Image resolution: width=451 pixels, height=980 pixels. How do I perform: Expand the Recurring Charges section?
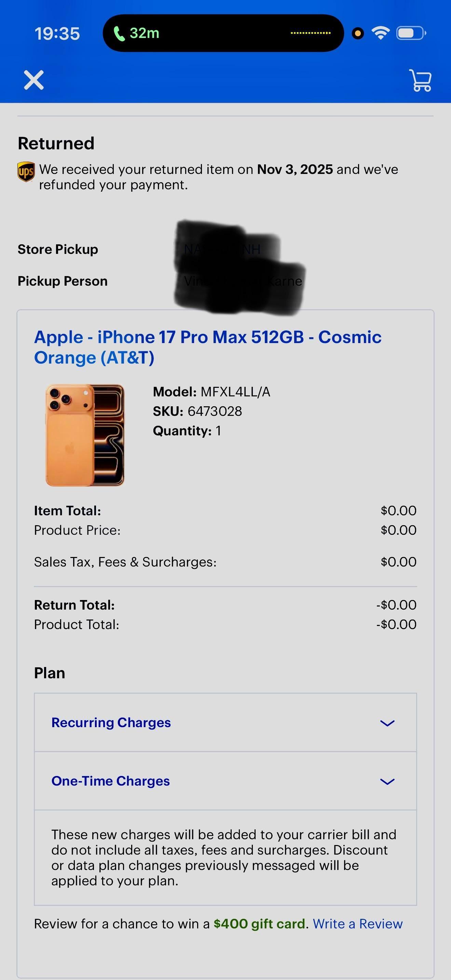(x=111, y=722)
